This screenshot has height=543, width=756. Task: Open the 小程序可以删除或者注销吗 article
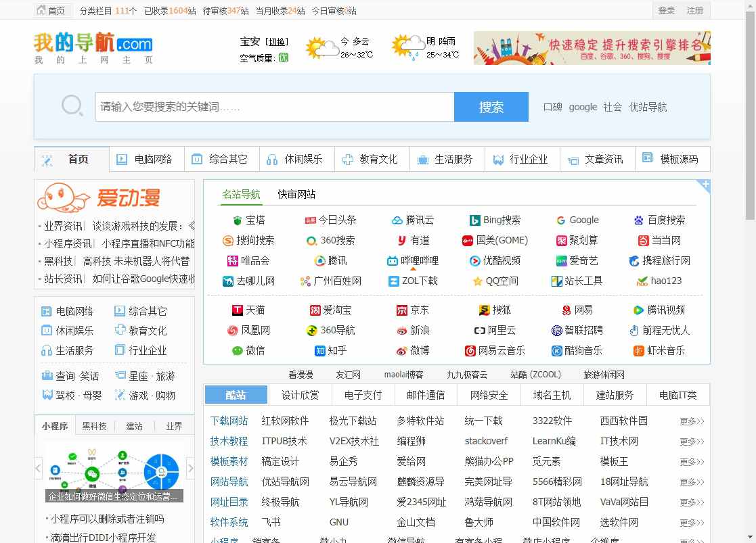[107, 519]
